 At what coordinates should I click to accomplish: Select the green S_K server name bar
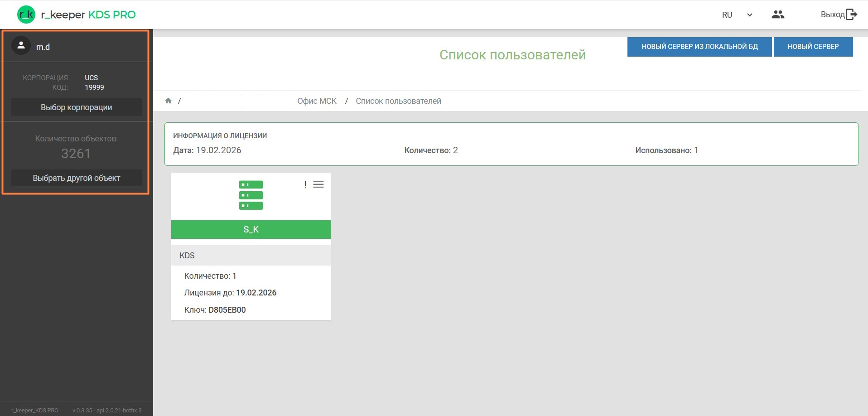[x=251, y=229]
